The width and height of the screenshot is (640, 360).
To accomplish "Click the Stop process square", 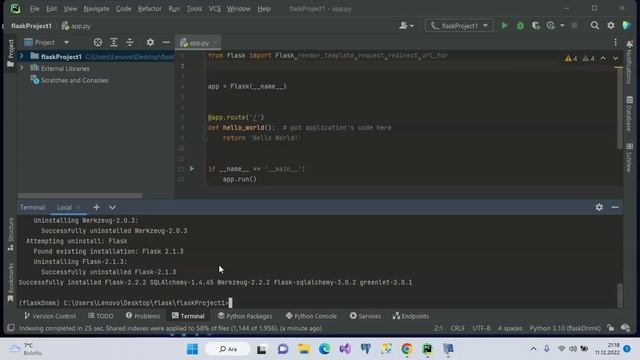I will click(x=574, y=26).
